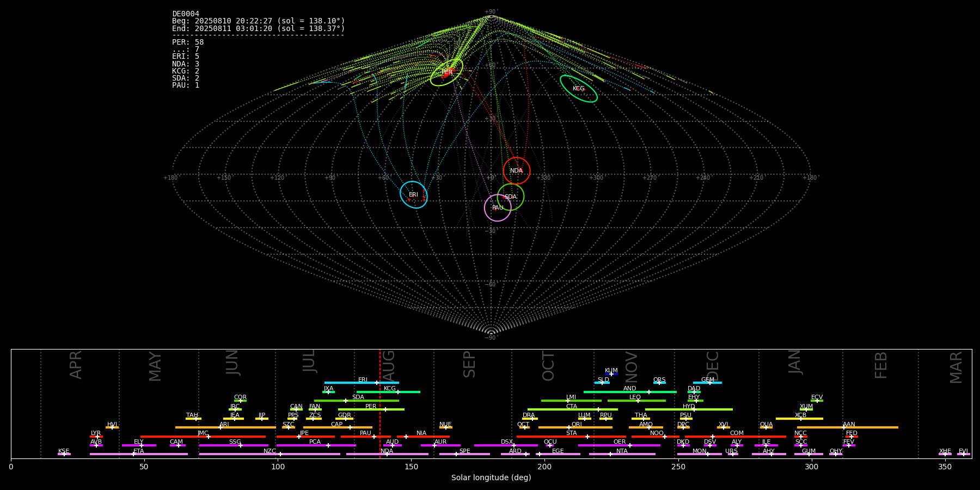This screenshot has height=490, width=980.
Task: Click the DEC month label in the timeline
Action: [x=713, y=366]
